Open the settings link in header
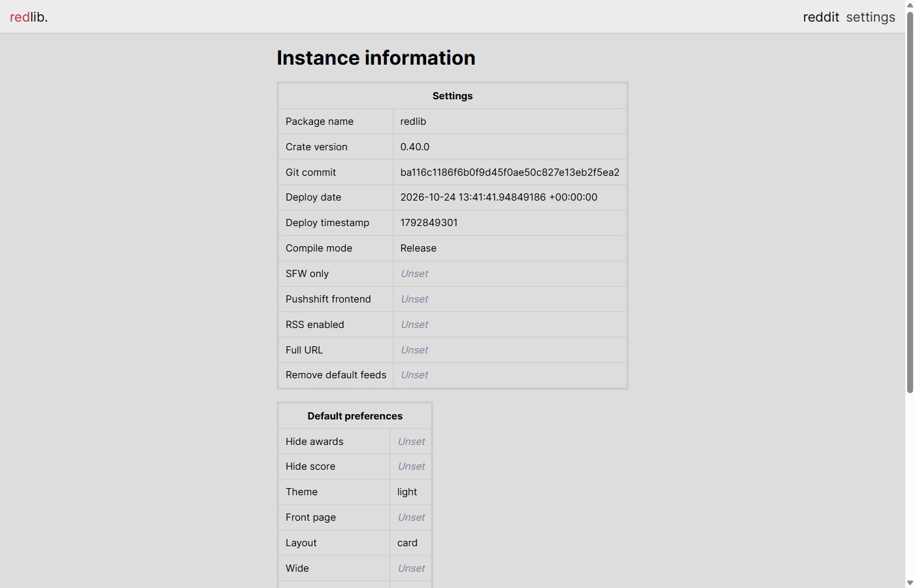The height and width of the screenshot is (588, 915). 871,17
